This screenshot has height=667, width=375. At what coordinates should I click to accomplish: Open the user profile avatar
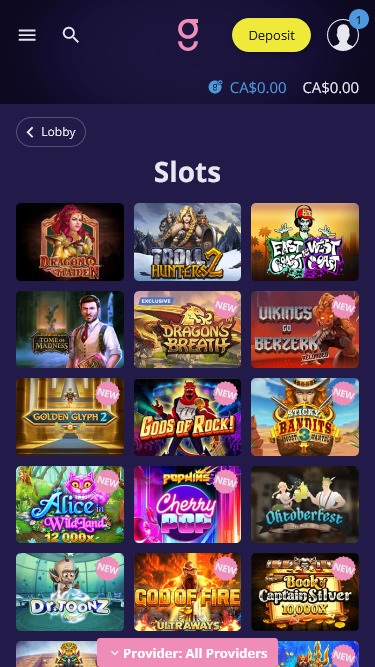pos(343,35)
